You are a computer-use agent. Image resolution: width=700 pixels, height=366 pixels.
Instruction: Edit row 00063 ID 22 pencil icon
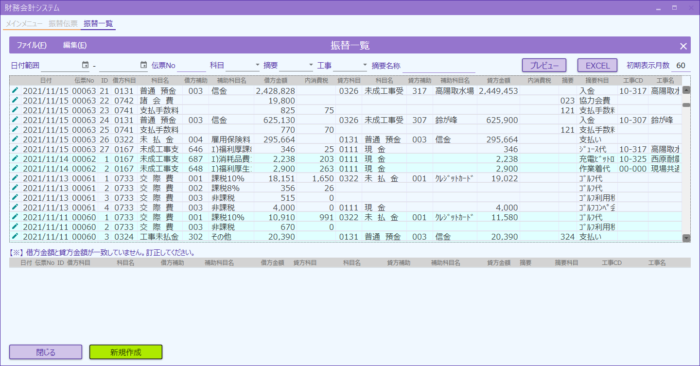(15, 100)
